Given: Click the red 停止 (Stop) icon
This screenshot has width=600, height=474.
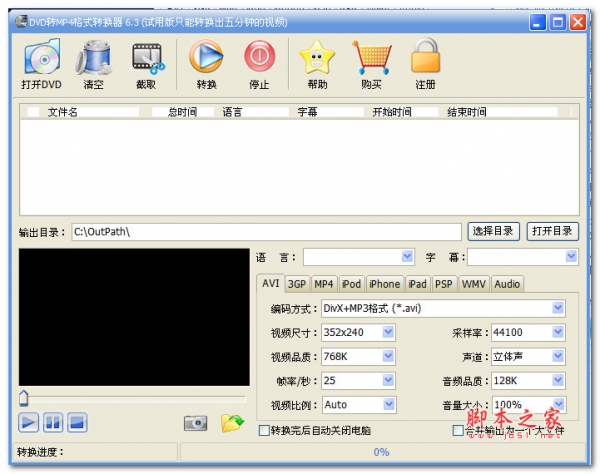Looking at the screenshot, I should [259, 56].
